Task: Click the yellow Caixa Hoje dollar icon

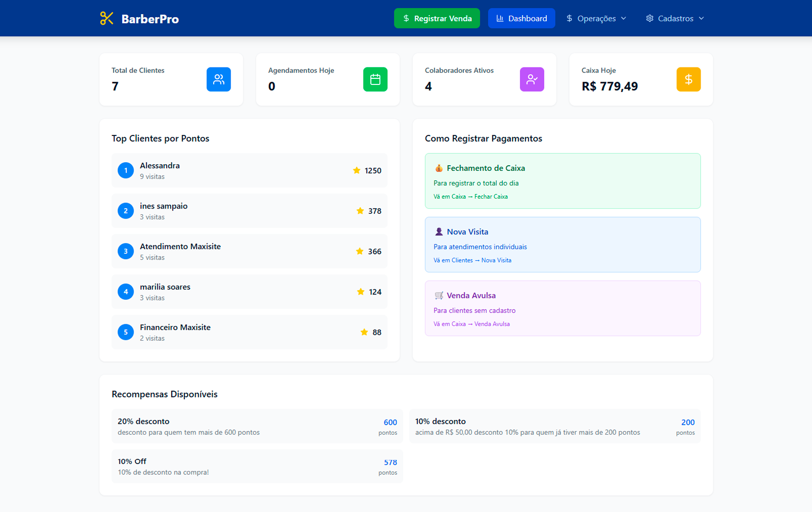Action: click(688, 79)
